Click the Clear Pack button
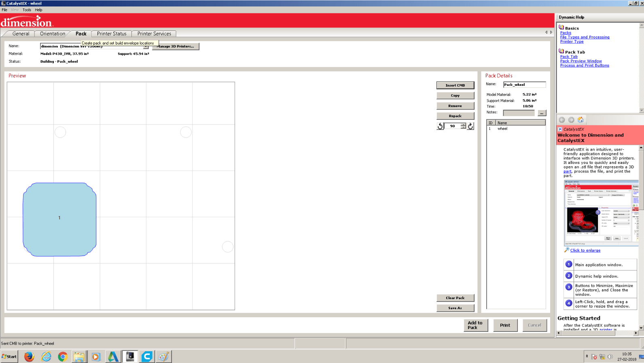The image size is (644, 363). [x=455, y=298]
